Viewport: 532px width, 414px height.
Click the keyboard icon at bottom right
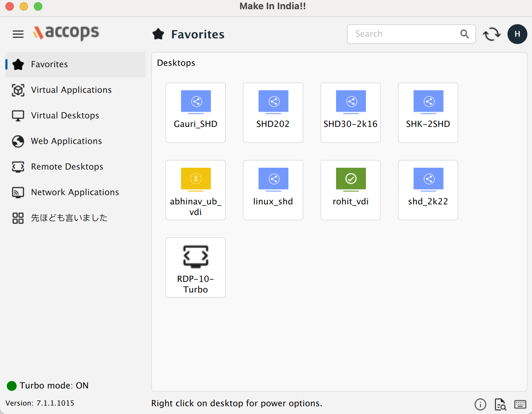tap(520, 404)
